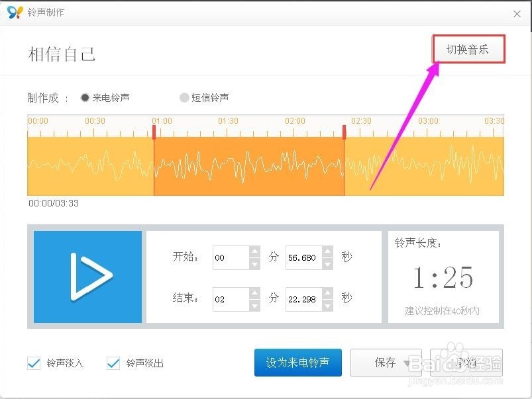Screen dimensions: 532x399
Task: Click the 切换音乐 button to change music
Action: coord(468,48)
